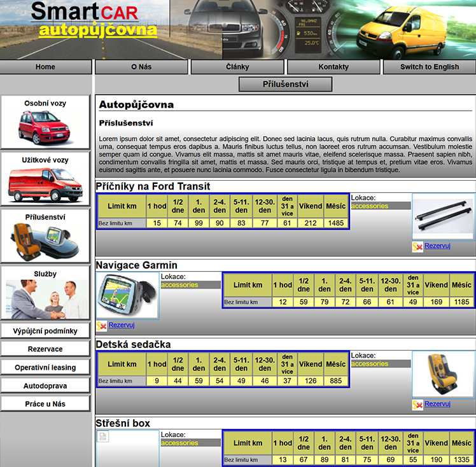Select 1 hod price 9 in Detská sedačka table
476x467 pixels.
coord(157,381)
